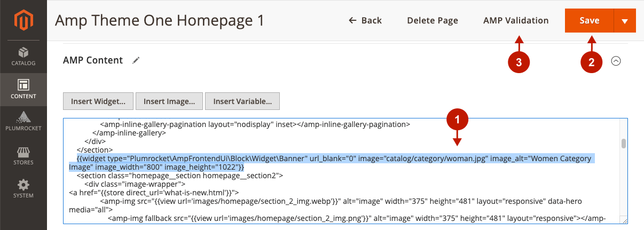Collapse the AMP Content section chevron
The width and height of the screenshot is (644, 230).
pos(616,61)
